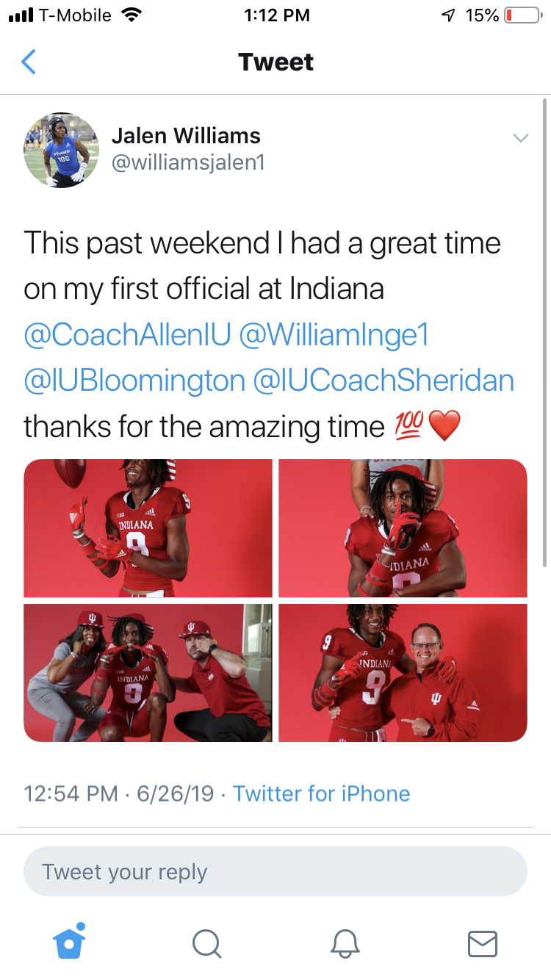Open Jalen Williams profile picture
This screenshot has height=980, width=551.
point(61,149)
